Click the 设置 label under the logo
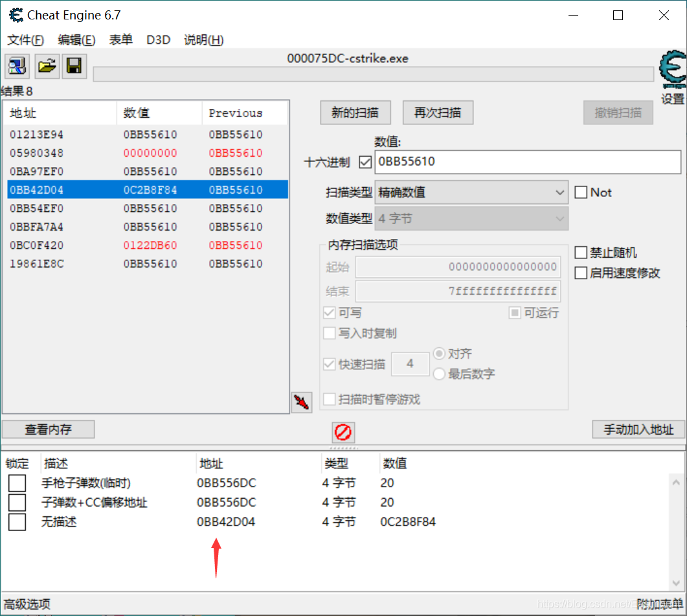 pos(673,99)
